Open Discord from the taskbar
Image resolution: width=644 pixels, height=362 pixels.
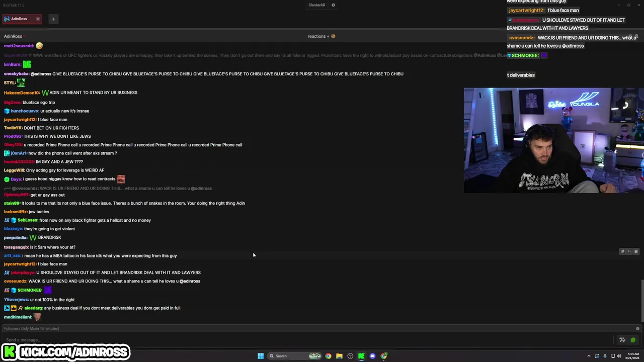(x=372, y=356)
